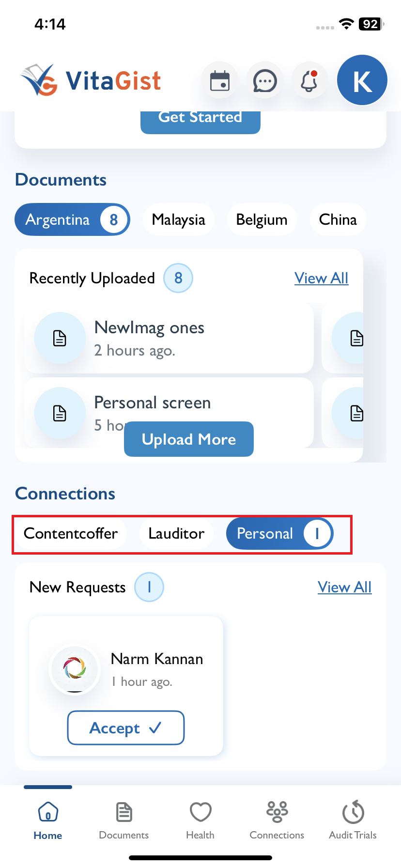Image resolution: width=401 pixels, height=868 pixels.
Task: Open View All for Recently Uploaded
Action: point(322,278)
